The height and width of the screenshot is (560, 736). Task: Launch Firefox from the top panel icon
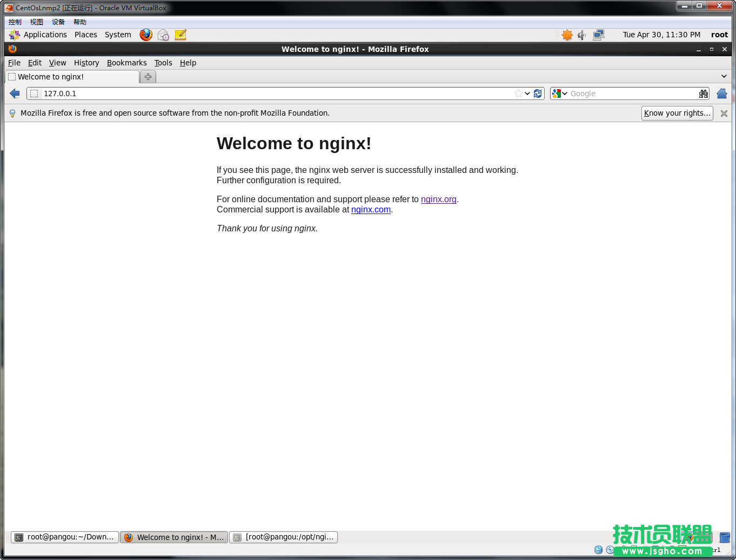[146, 35]
